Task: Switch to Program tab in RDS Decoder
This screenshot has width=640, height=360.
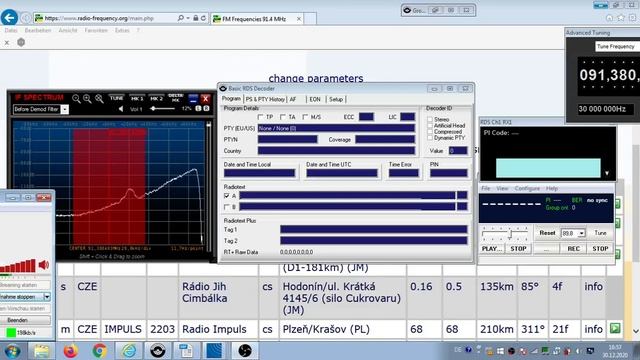Action: tap(231, 99)
